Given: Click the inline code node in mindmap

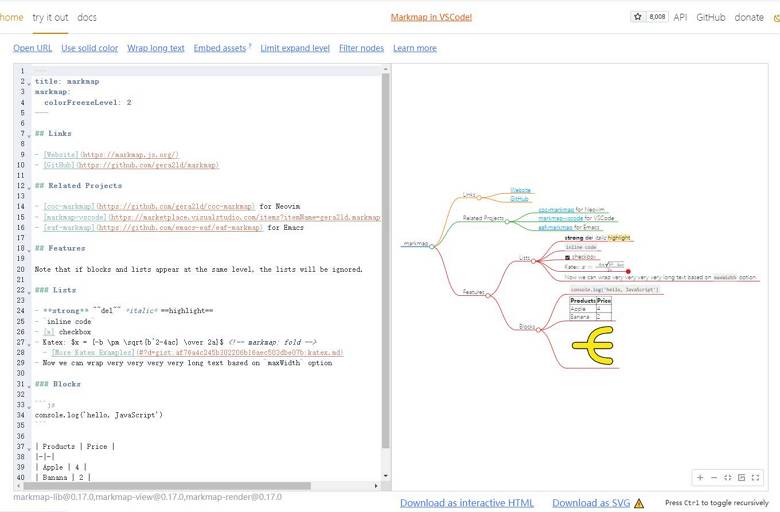Looking at the screenshot, I should 581,247.
